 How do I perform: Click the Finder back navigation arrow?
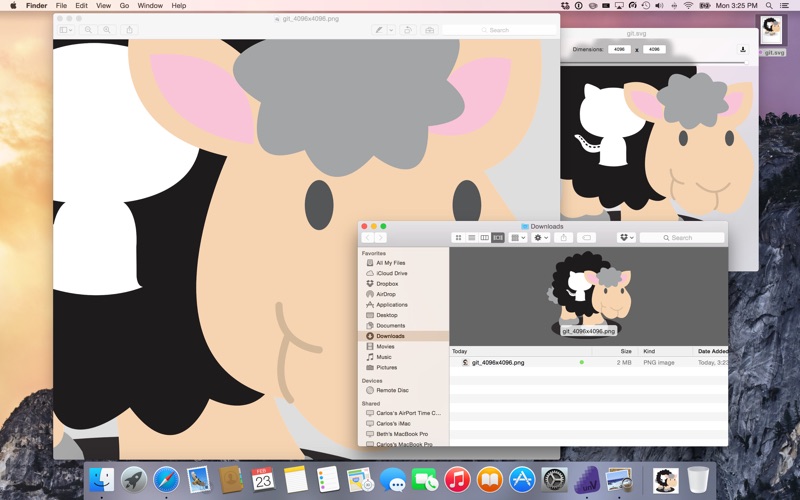[368, 238]
